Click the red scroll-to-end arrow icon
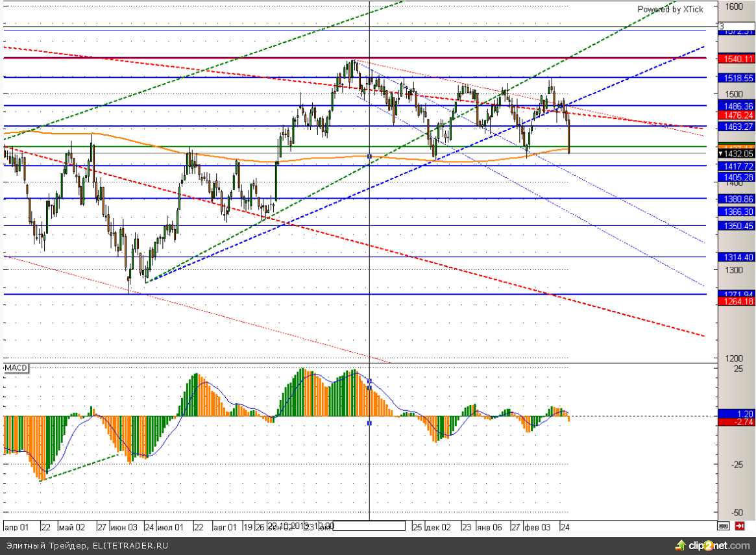The height and width of the screenshot is (555, 756). [739, 526]
